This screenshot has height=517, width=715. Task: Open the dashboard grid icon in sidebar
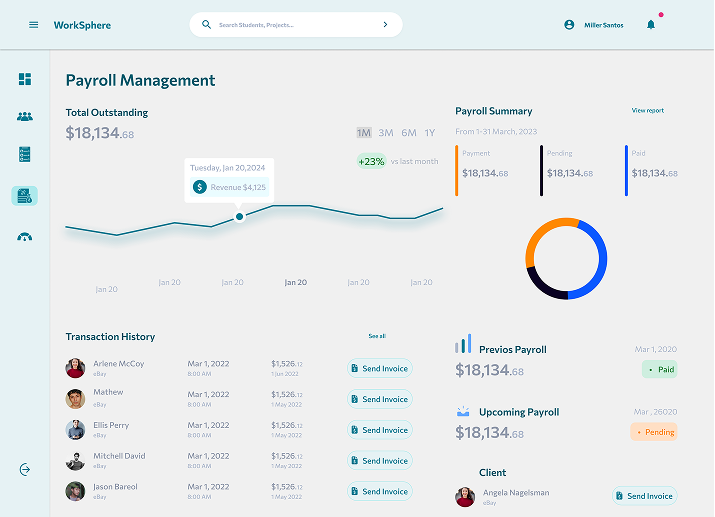pos(25,79)
